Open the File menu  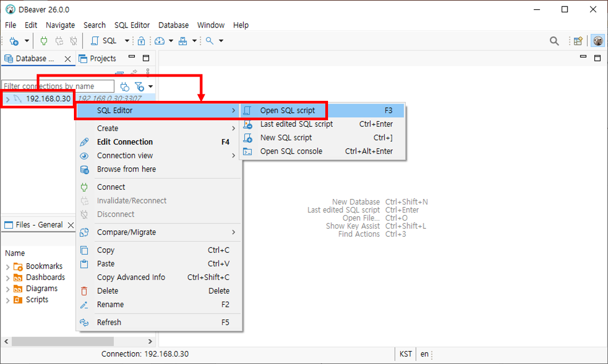pos(10,25)
